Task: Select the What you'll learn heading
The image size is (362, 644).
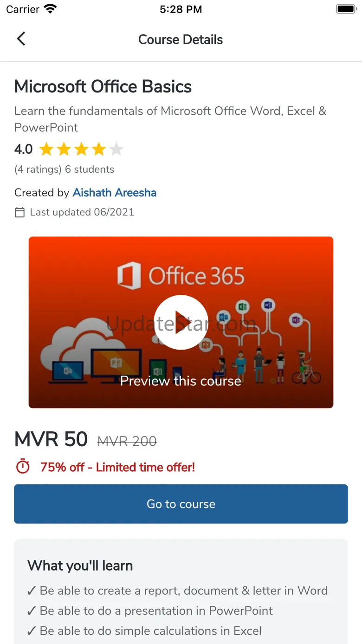Action: point(80,566)
